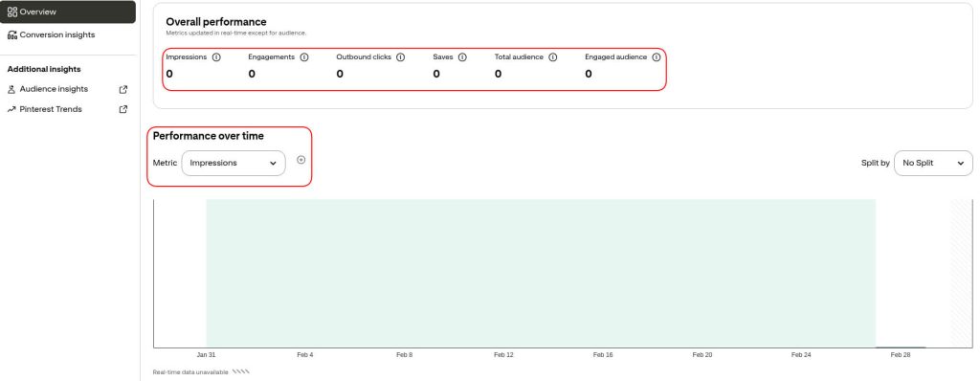980x381 pixels.
Task: Show info tooltip for Total audience
Action: tap(552, 56)
